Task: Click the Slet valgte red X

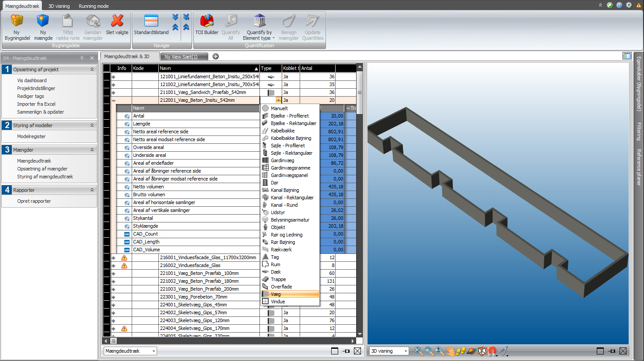Action: click(117, 21)
